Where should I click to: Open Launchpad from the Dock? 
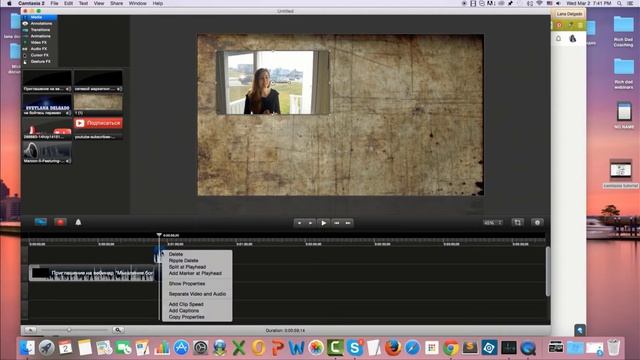(x=47, y=348)
